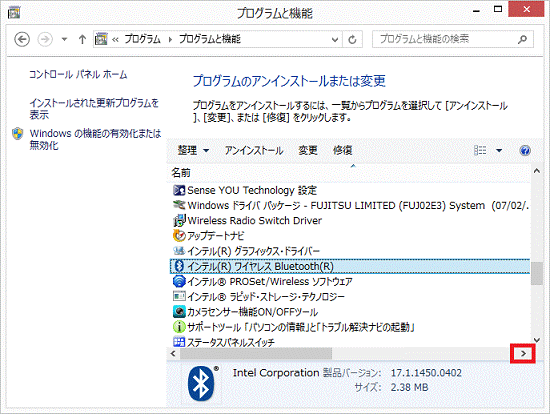
Task: Click the サポートツール info icon
Action: coord(179,327)
